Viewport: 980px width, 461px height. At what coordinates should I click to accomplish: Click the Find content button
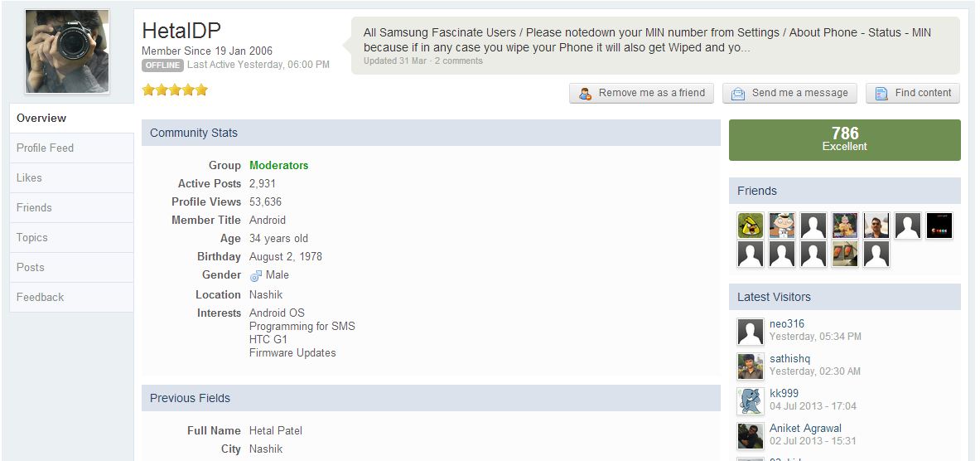pyautogui.click(x=913, y=93)
